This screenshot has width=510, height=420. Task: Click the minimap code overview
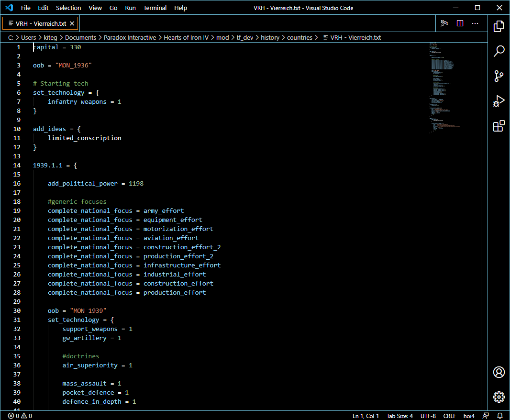[x=445, y=86]
